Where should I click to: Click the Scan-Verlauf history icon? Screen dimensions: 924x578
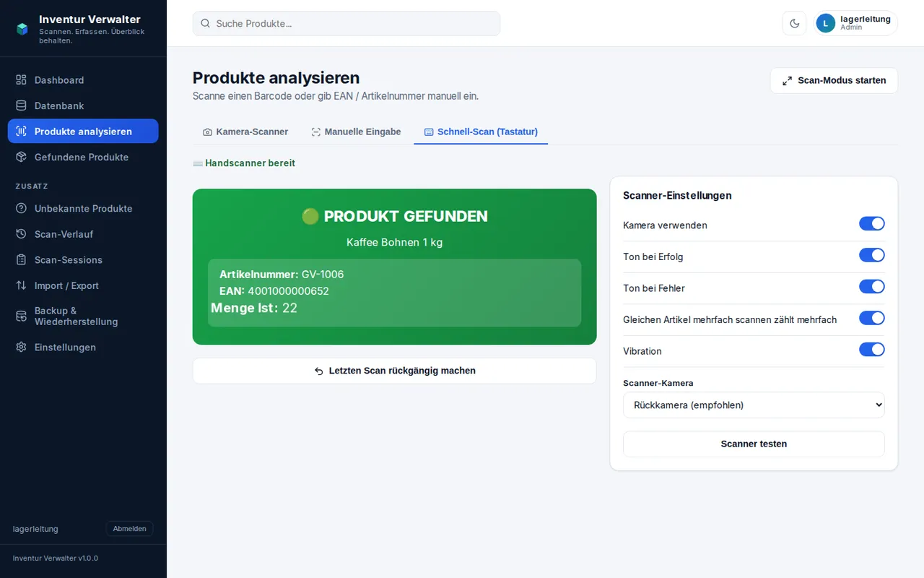pos(21,234)
